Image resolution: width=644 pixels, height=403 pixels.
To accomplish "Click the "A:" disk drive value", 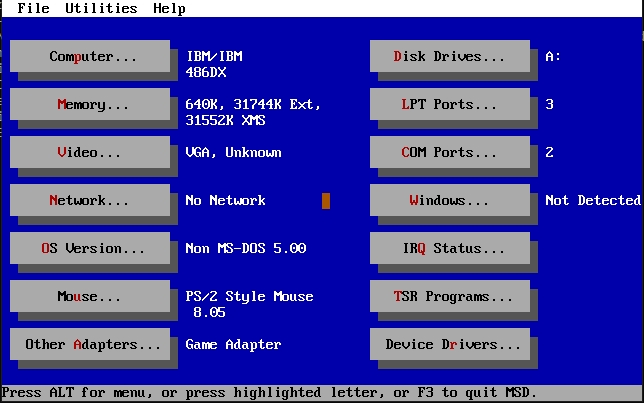I will coord(553,56).
